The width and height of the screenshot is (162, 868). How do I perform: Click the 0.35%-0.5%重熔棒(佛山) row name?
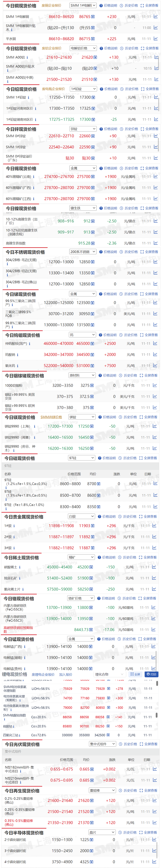point(19,823)
